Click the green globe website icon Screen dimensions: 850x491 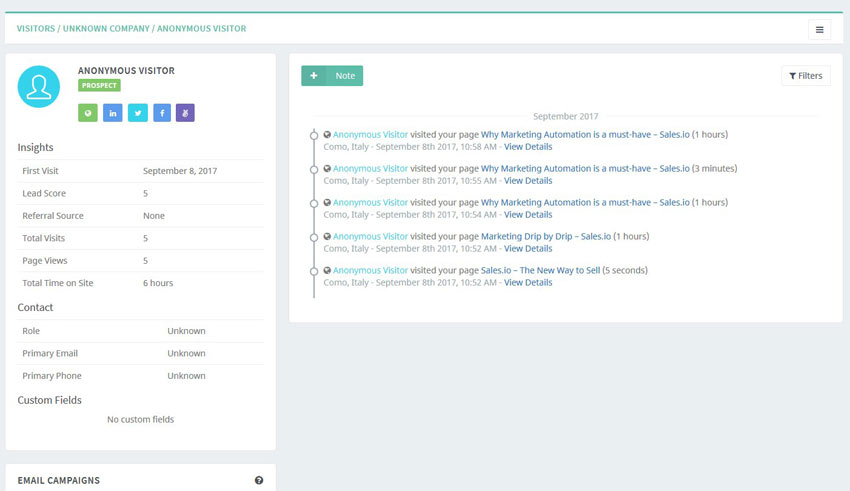pos(87,113)
